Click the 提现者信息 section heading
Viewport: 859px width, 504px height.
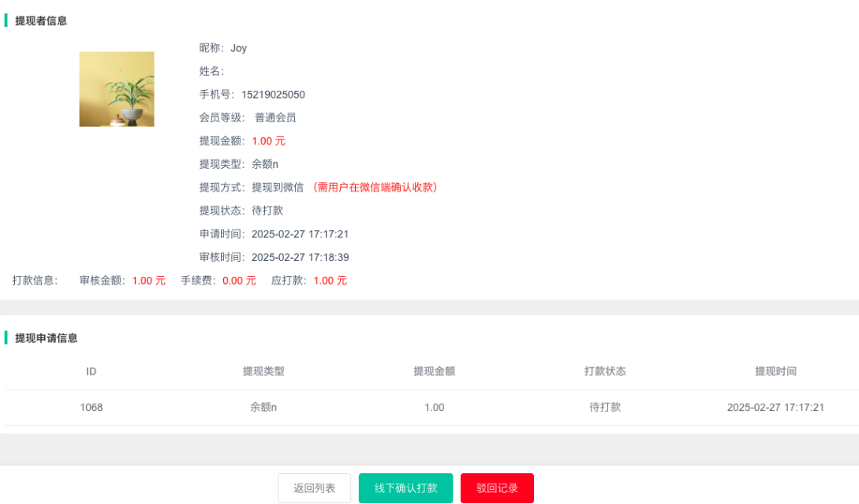pos(41,21)
